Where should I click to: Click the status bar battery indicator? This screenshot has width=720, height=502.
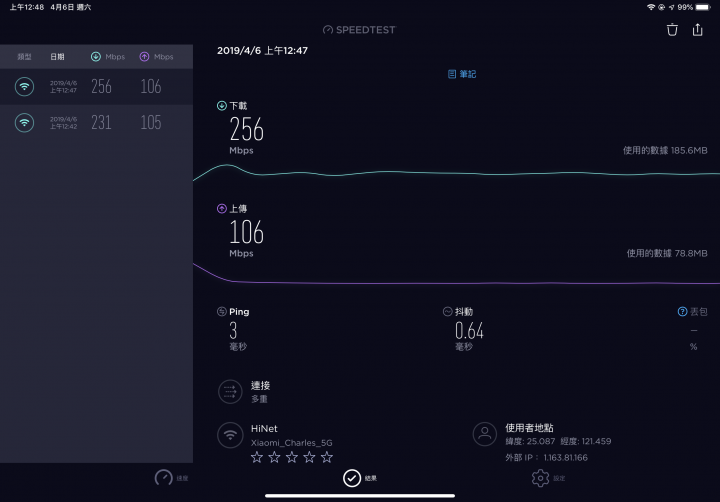[x=703, y=7]
